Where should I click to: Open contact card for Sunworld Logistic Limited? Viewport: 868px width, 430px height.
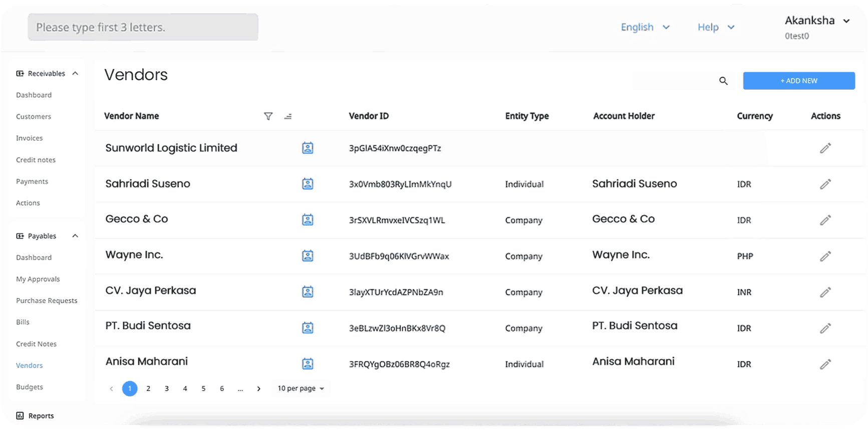coord(308,148)
